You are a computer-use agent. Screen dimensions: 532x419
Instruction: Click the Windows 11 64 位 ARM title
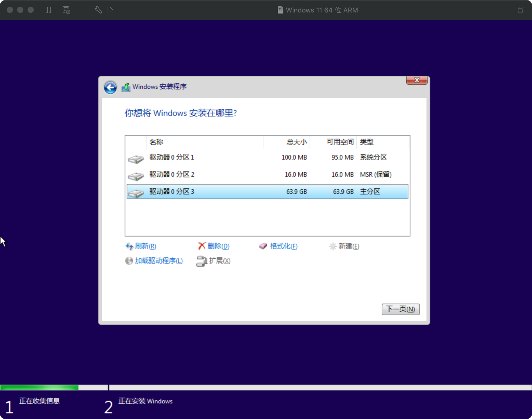[x=322, y=10]
